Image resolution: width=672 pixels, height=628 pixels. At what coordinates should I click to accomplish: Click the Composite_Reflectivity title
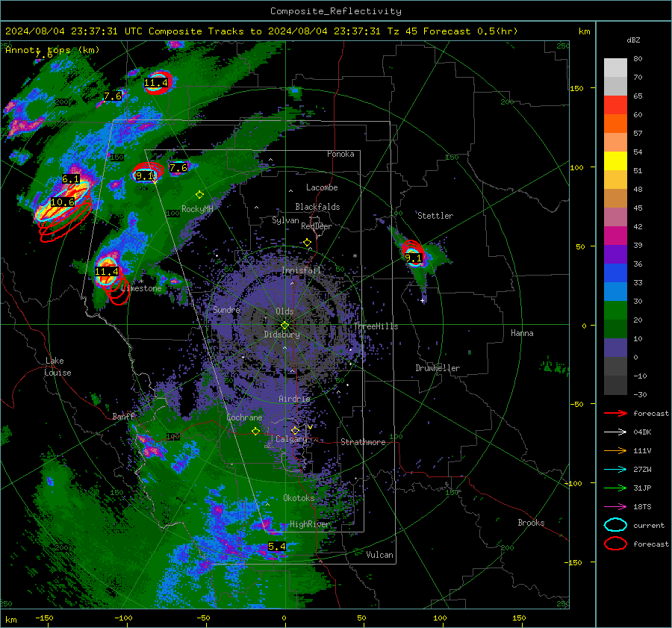click(x=336, y=11)
